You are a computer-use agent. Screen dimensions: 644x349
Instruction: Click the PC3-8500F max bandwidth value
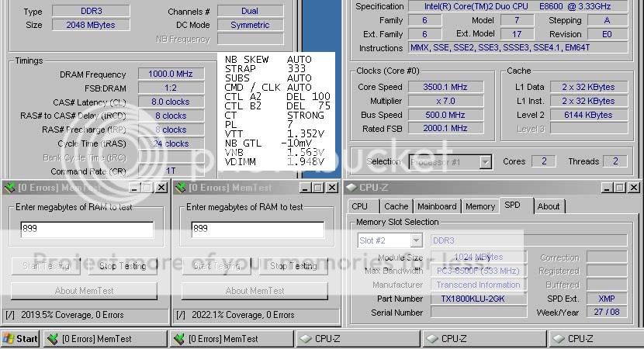coord(479,271)
